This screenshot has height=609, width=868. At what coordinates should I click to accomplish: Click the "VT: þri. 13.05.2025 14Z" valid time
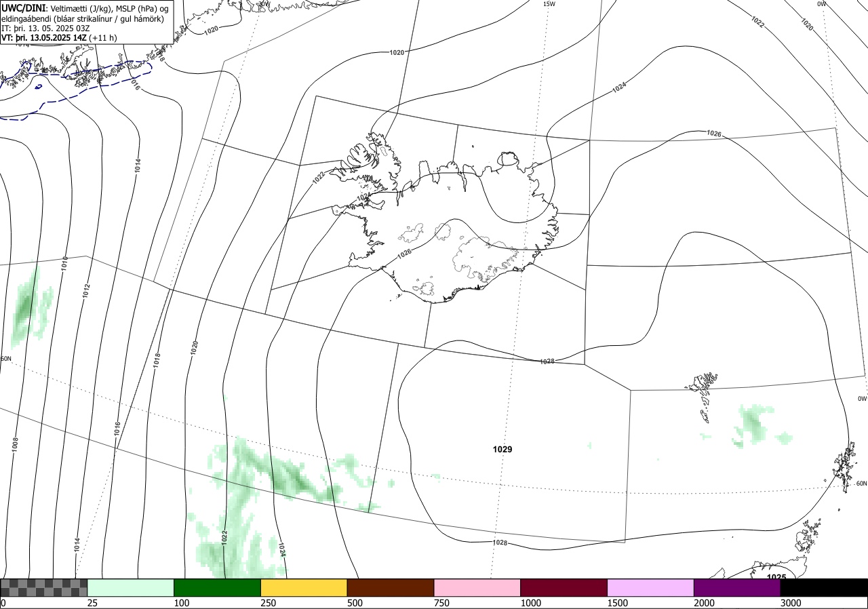pyautogui.click(x=43, y=39)
